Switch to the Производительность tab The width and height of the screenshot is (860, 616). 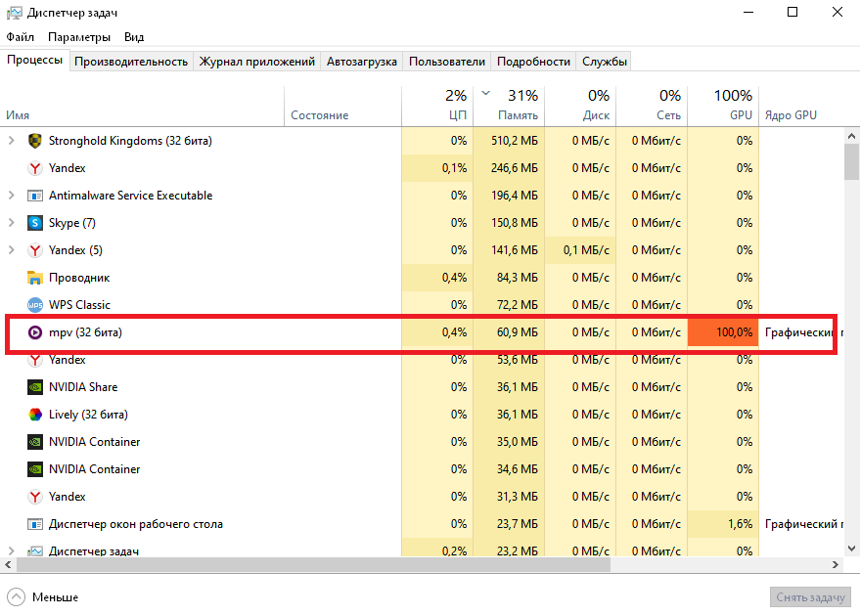[x=131, y=62]
